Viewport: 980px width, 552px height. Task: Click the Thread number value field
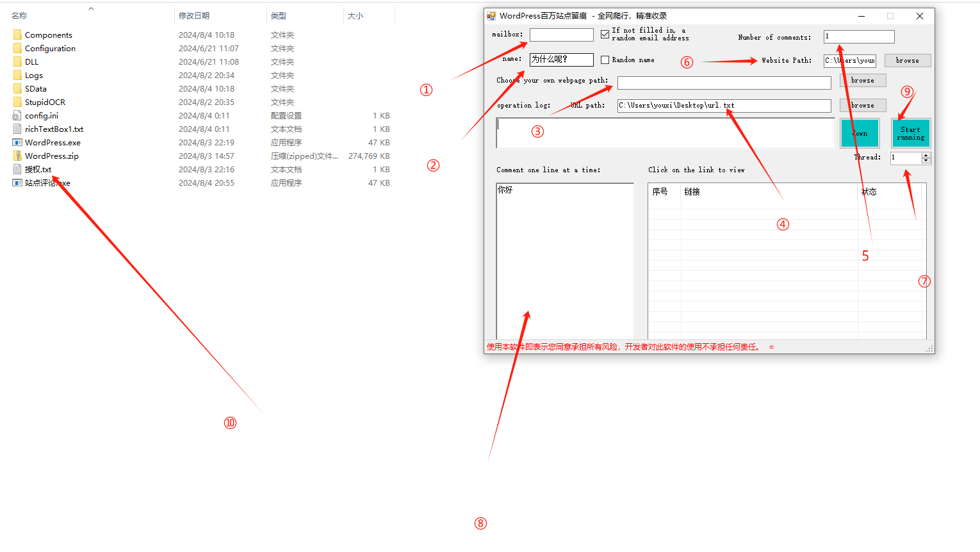tap(906, 158)
